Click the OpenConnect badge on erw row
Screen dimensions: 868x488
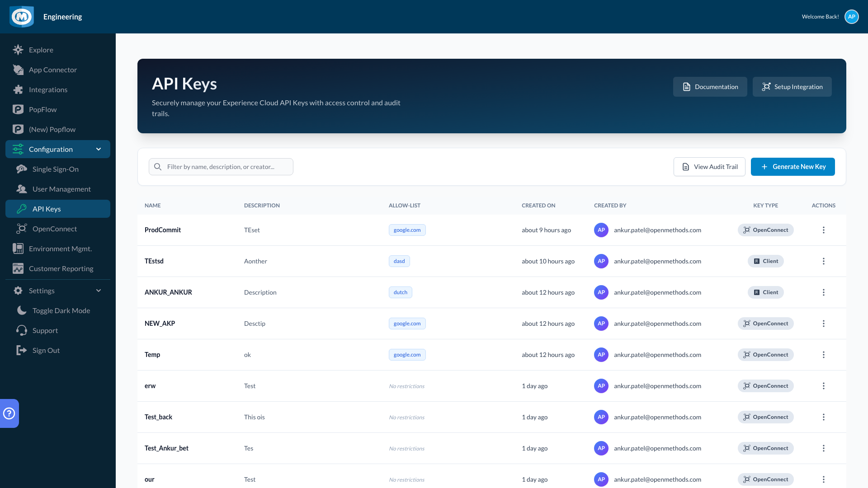[x=765, y=386]
